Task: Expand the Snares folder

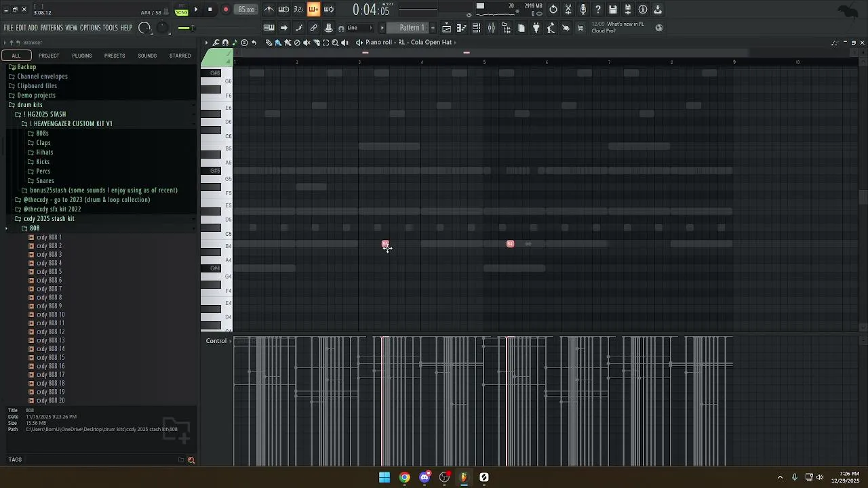Action: point(41,181)
